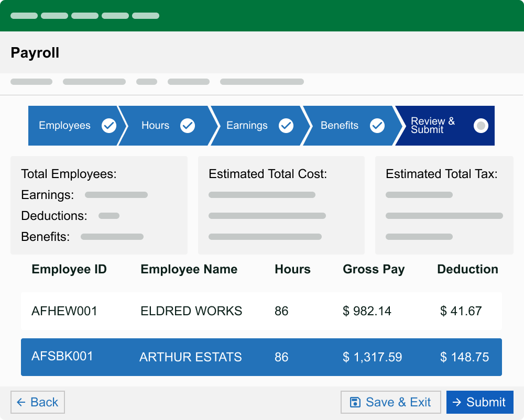Image resolution: width=524 pixels, height=420 pixels.
Task: Click the checkmark icon on the Employees step
Action: click(109, 125)
